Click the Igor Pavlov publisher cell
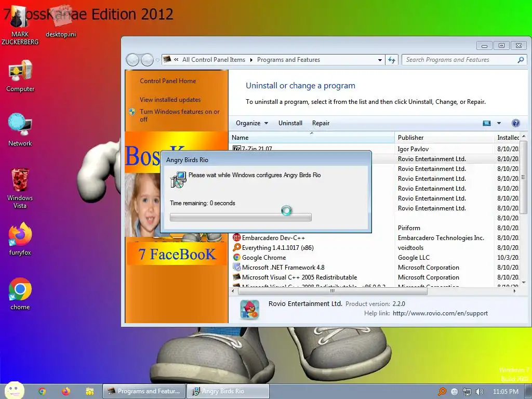This screenshot has height=399, width=532. click(413, 149)
